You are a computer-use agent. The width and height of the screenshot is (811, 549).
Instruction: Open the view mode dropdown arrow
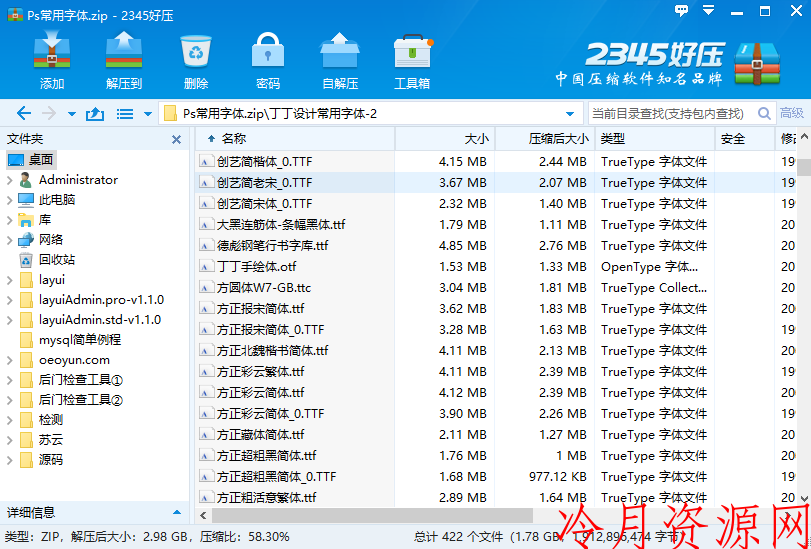click(x=147, y=114)
